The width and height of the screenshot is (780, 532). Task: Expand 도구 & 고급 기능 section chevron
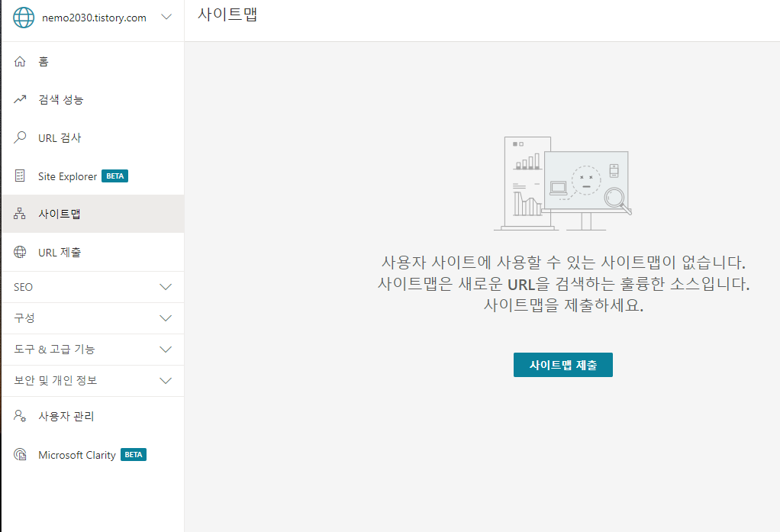166,350
